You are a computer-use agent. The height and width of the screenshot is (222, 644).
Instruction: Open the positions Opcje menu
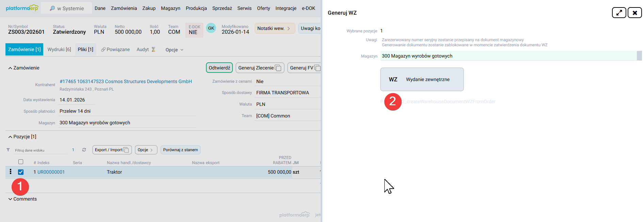(x=146, y=150)
